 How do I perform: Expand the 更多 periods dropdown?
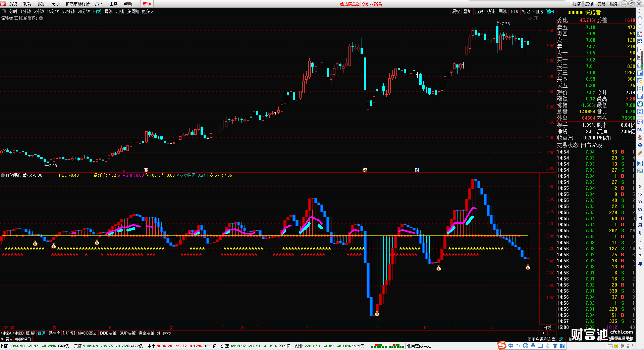(148, 11)
